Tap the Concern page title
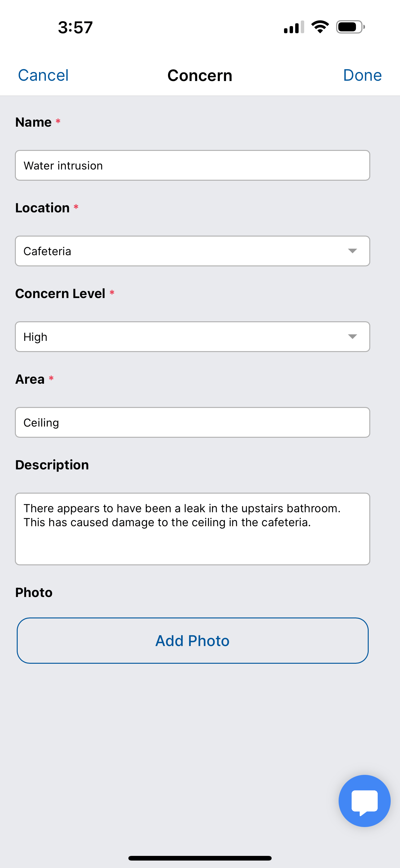This screenshot has width=400, height=868. [x=200, y=75]
